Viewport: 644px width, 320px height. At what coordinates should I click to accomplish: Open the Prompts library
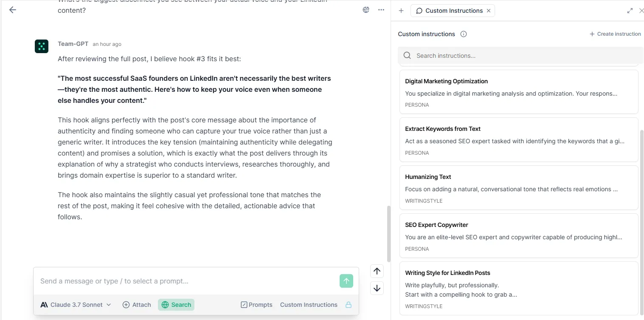click(256, 305)
